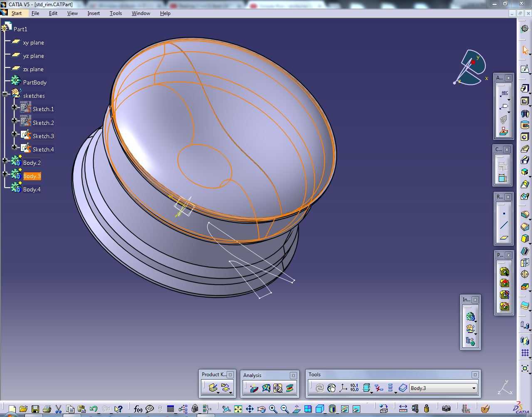Image resolution: width=532 pixels, height=417 pixels.
Task: Click the Fit All In view icon
Action: [x=238, y=409]
